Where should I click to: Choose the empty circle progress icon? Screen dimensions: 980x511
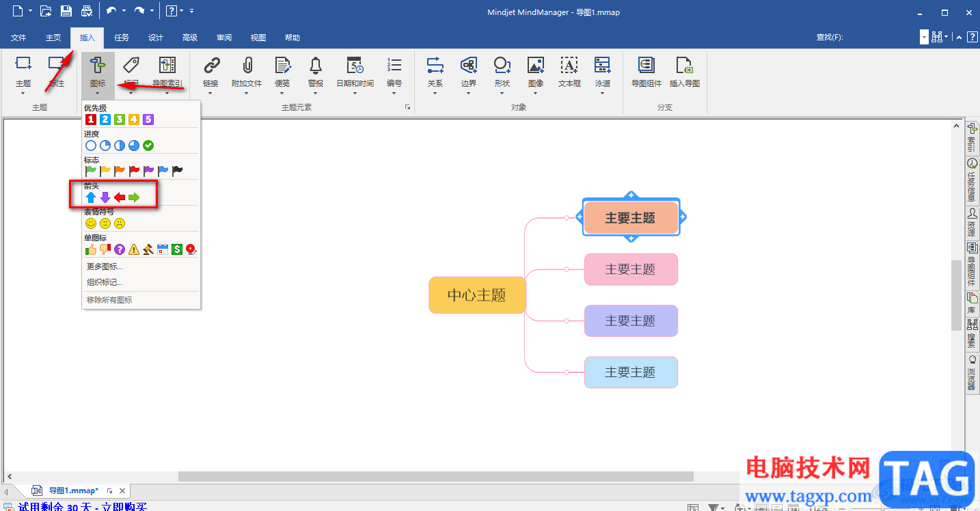coord(91,146)
